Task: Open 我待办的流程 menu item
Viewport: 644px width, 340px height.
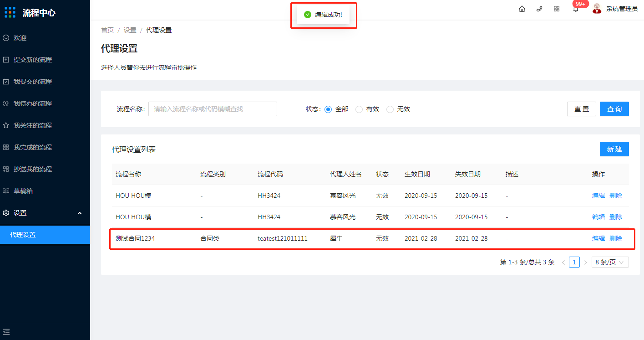Action: [x=33, y=103]
